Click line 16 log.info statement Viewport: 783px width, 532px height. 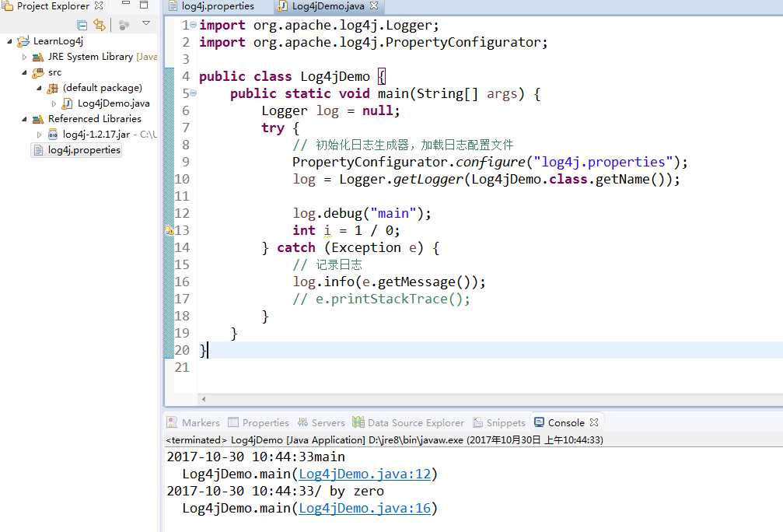click(389, 282)
